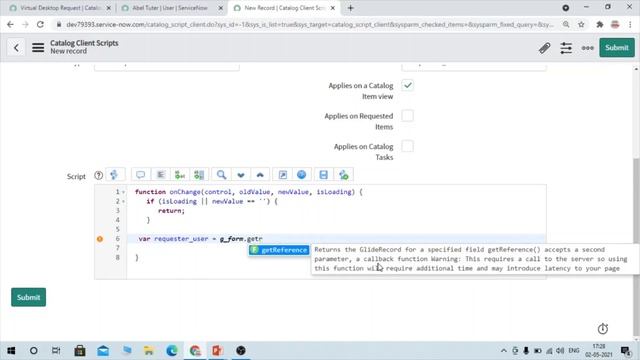
Task: Collapse code fold arrow on line 2
Action: 123,201
